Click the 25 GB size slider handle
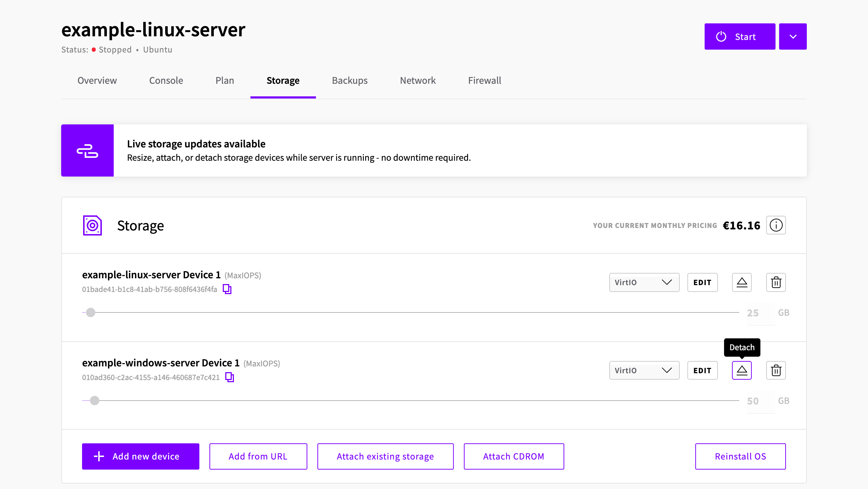The height and width of the screenshot is (489, 868). (x=91, y=312)
